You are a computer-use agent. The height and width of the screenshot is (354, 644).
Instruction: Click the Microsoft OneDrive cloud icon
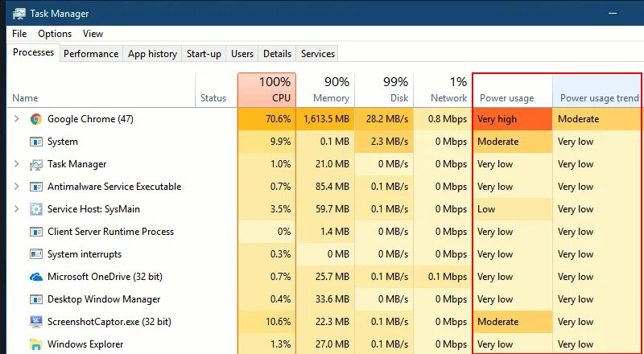36,278
